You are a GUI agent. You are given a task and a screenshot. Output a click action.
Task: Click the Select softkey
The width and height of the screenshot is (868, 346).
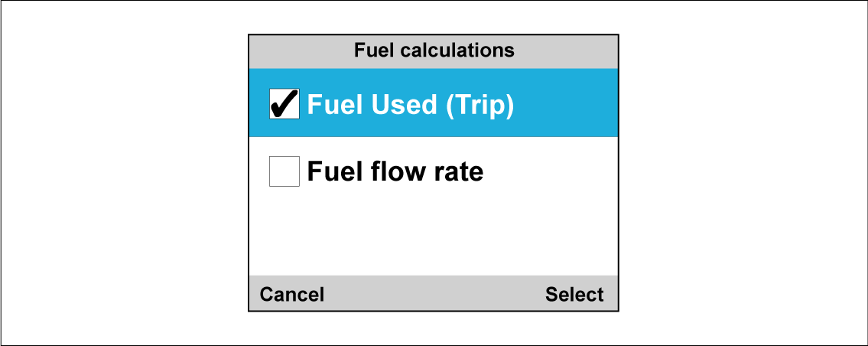pyautogui.click(x=574, y=295)
